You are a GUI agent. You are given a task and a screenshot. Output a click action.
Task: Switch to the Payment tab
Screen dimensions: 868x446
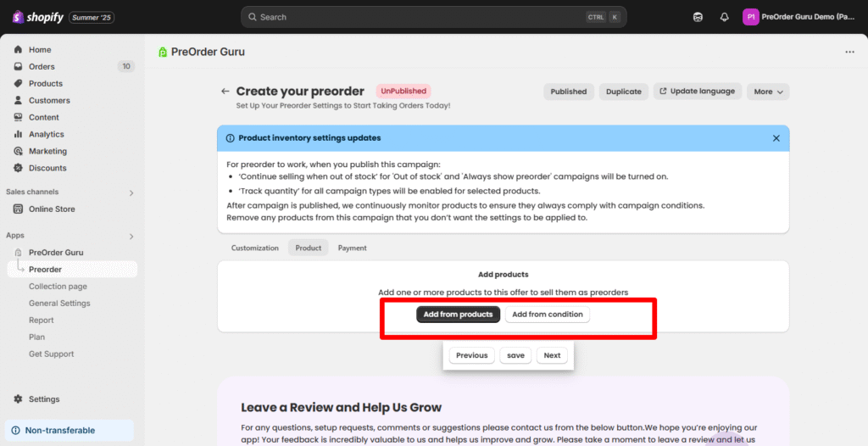click(x=352, y=248)
